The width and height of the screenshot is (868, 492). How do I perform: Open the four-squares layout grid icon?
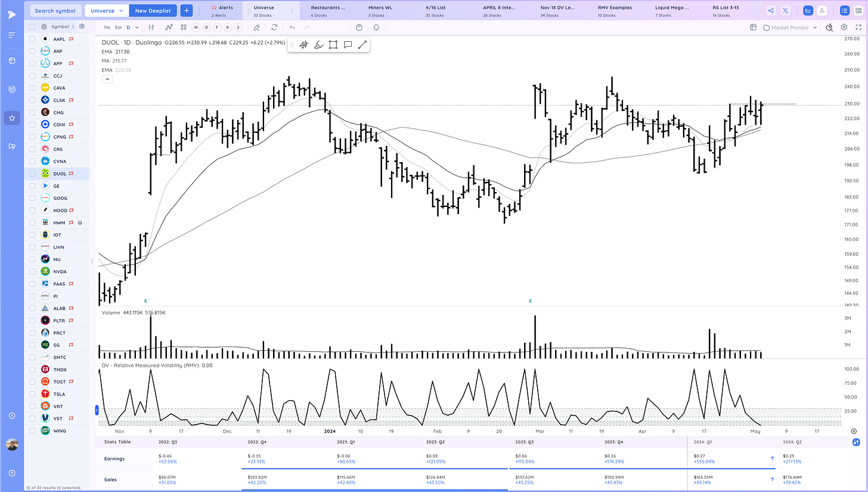(184, 27)
